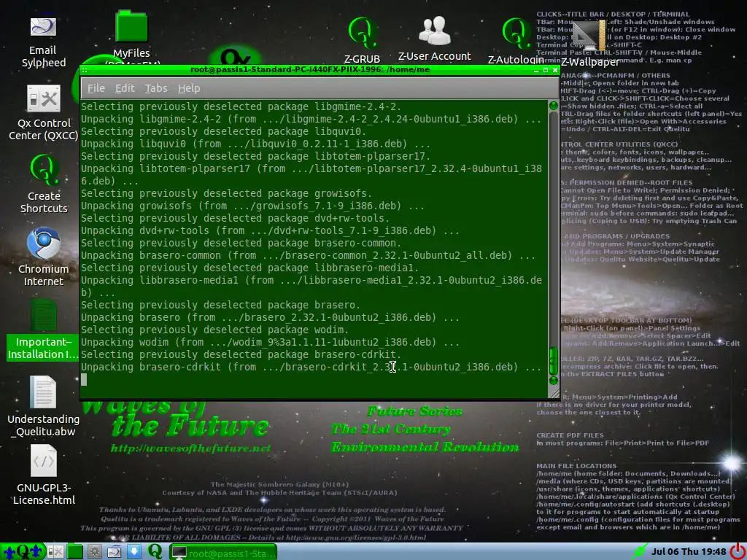Open the Quelitu start menu button
Screen dimensions: 747x560
click(23, 551)
